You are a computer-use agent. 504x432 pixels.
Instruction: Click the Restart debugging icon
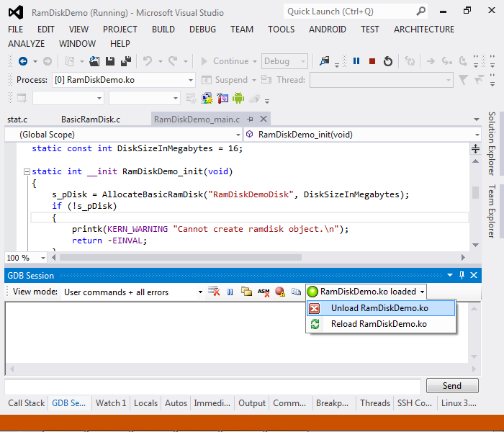[388, 61]
